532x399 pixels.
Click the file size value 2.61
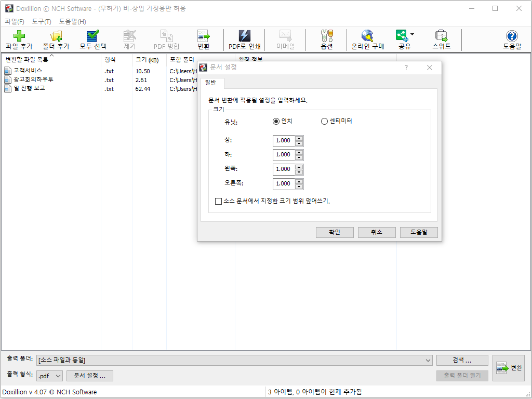[141, 80]
